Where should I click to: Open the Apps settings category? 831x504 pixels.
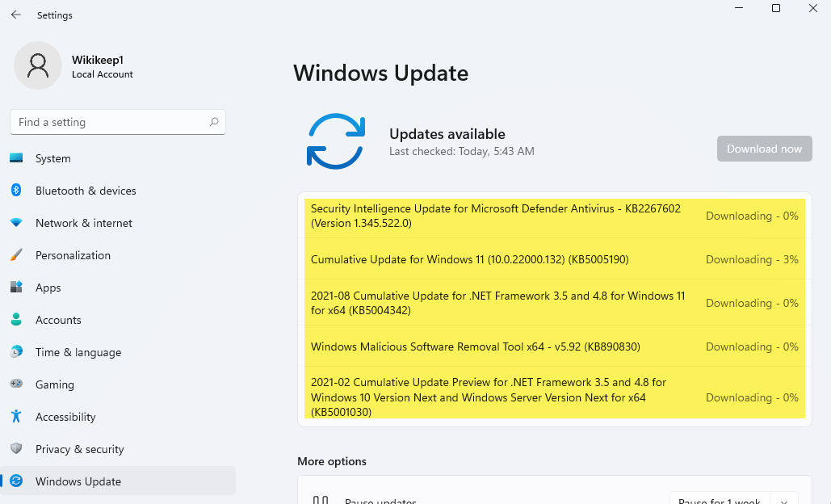118,288
